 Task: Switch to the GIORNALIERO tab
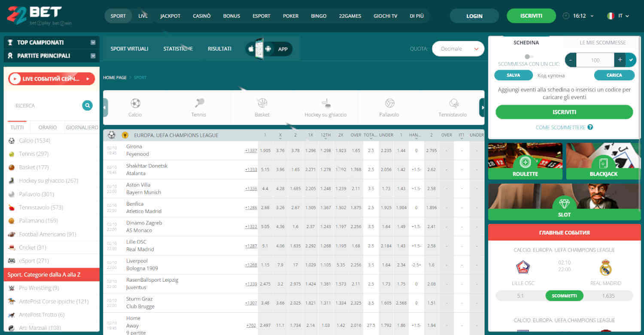(82, 128)
